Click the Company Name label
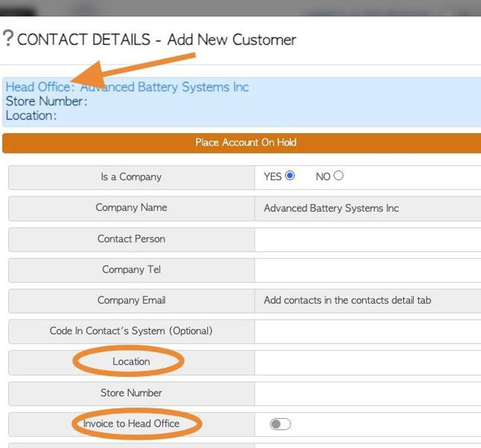481x448 pixels. (x=131, y=207)
